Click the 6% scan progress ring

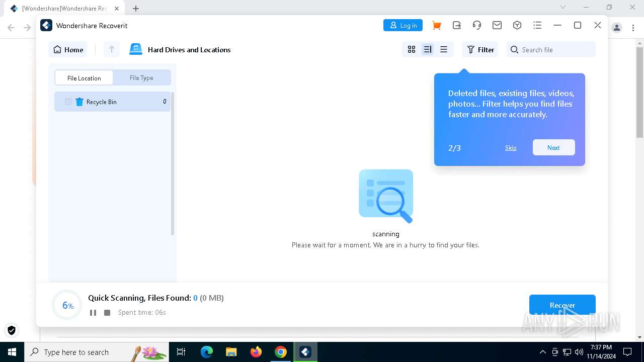click(x=67, y=305)
